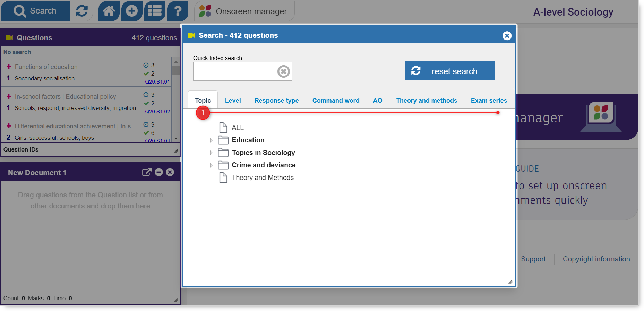Switch to the Level tab
This screenshot has width=644, height=311.
pos(233,101)
